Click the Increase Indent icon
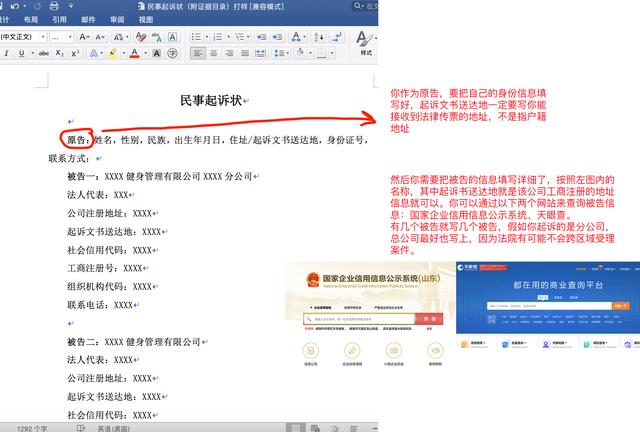 click(x=278, y=37)
